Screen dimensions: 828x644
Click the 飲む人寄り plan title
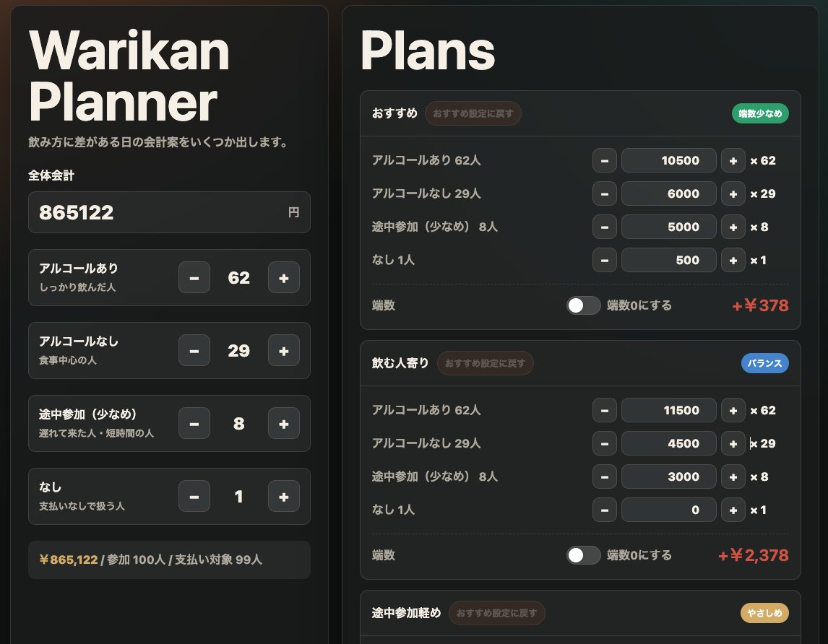click(x=400, y=363)
